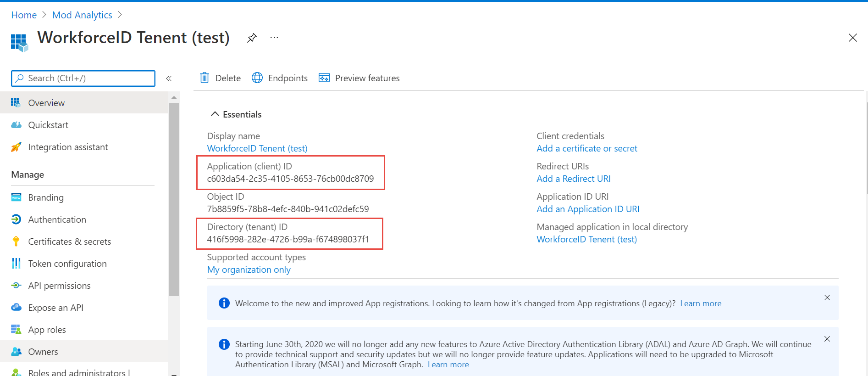Click the API permissions icon
This screenshot has width=868, height=376.
coord(16,286)
